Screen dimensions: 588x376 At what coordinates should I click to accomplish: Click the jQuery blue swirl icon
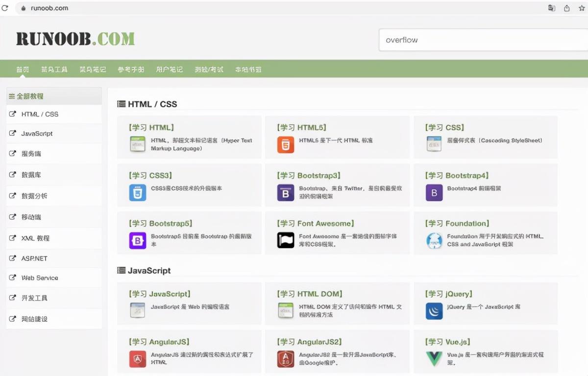tap(434, 311)
